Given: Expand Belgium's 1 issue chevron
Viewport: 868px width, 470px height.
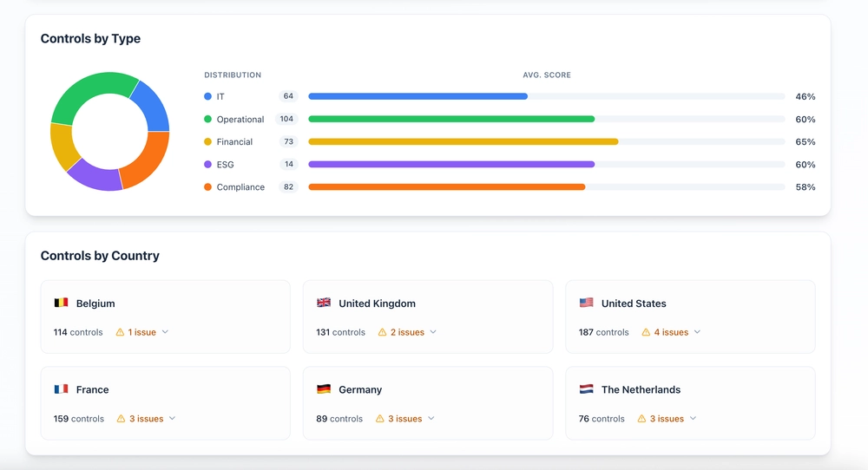Looking at the screenshot, I should [x=165, y=332].
